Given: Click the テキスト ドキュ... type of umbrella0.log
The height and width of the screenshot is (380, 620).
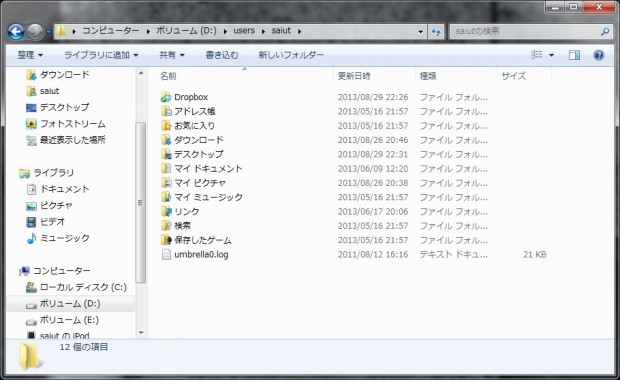Looking at the screenshot, I should [x=453, y=254].
